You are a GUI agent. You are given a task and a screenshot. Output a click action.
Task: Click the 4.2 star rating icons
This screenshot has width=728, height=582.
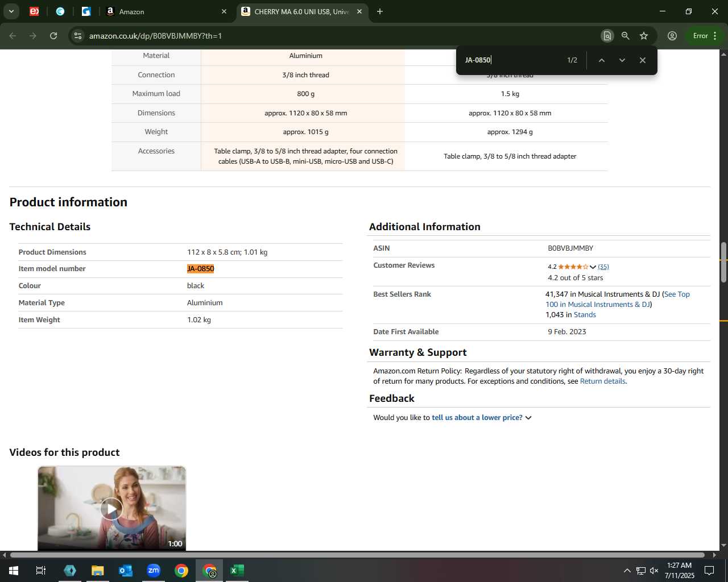point(573,267)
